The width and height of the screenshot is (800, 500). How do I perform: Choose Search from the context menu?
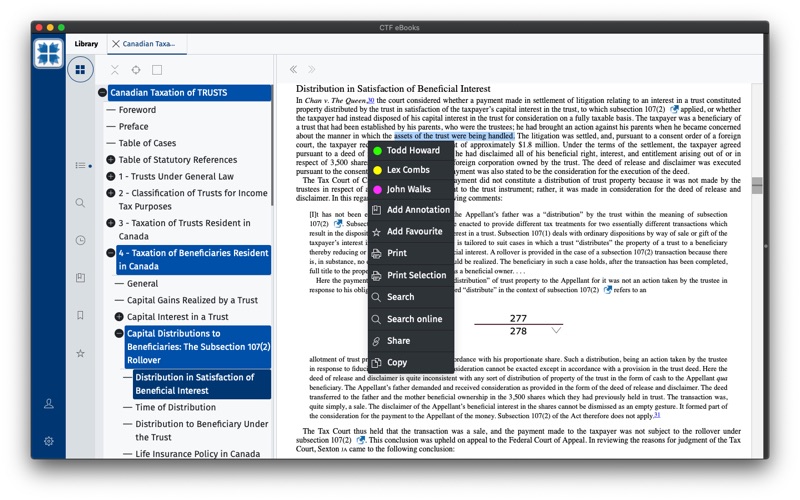click(411, 297)
